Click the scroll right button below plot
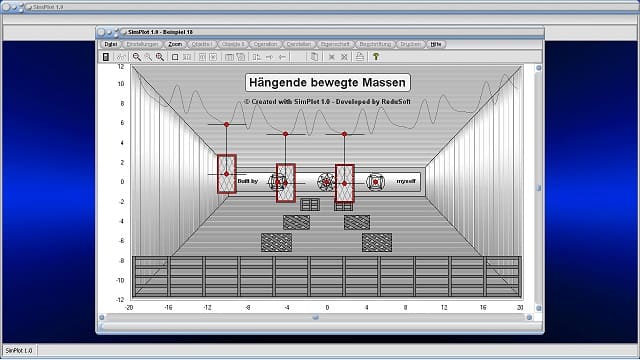 529,317
